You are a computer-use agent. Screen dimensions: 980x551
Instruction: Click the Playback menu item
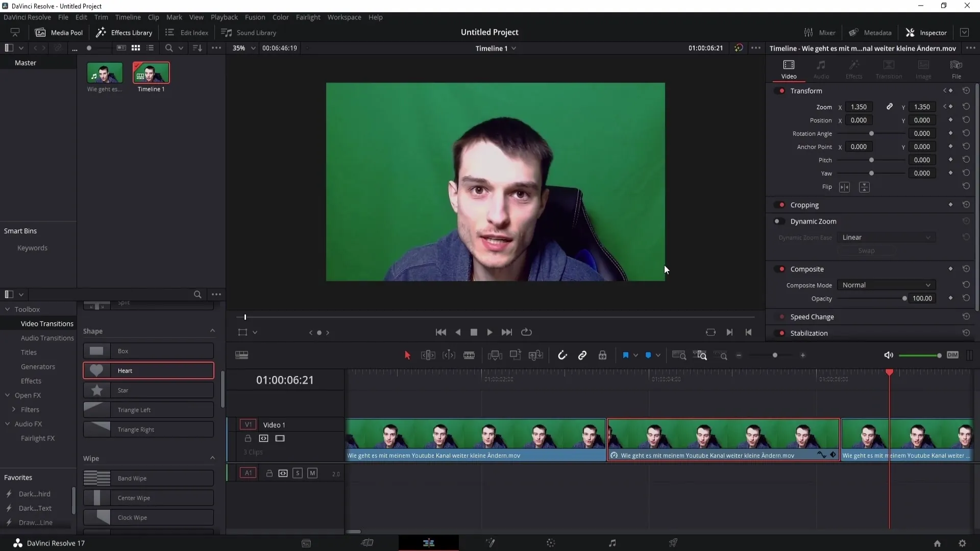pyautogui.click(x=224, y=17)
